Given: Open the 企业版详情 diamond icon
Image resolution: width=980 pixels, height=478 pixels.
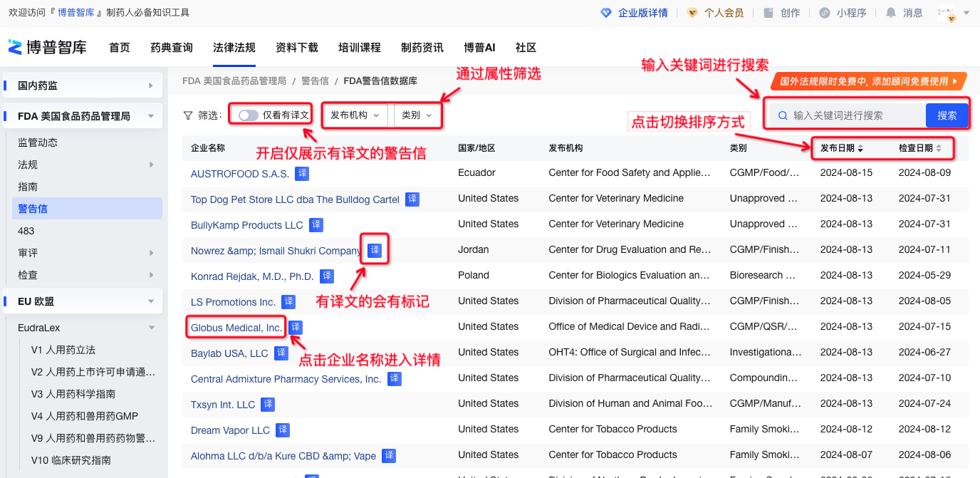Looking at the screenshot, I should click(606, 13).
